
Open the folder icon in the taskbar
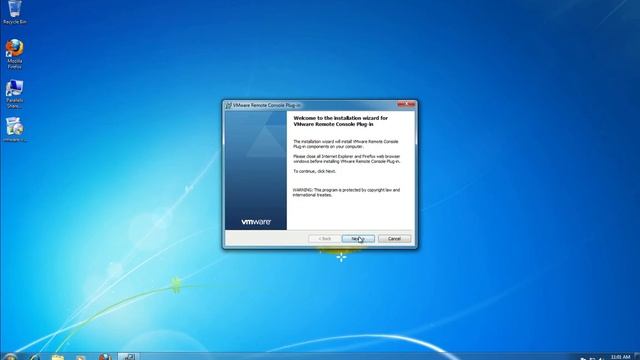[58, 357]
